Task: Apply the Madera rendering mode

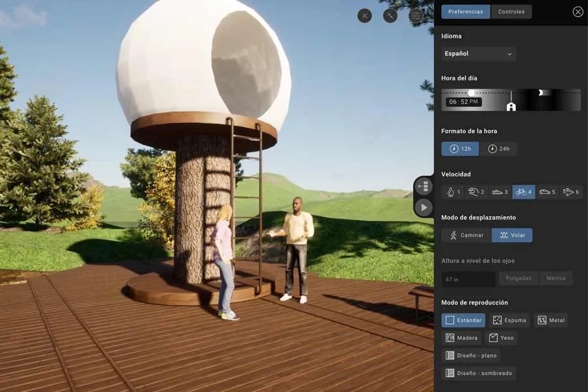Action: [x=463, y=338]
